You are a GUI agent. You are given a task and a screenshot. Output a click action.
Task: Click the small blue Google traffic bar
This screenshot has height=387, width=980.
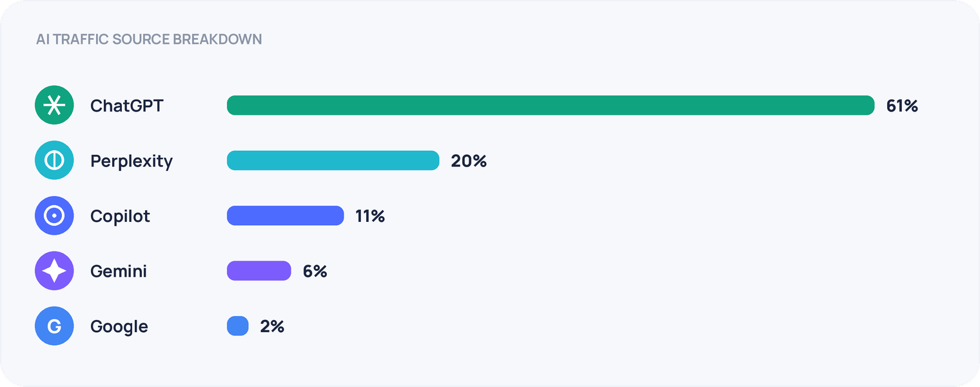[238, 326]
